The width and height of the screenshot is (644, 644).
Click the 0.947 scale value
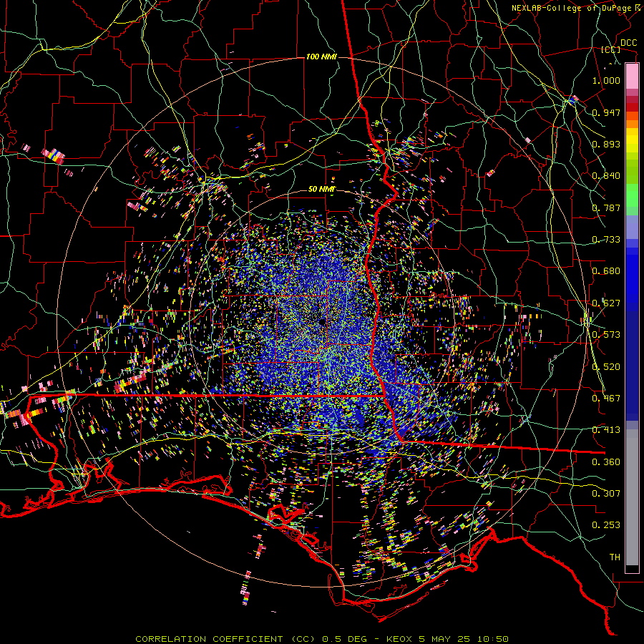tap(606, 112)
